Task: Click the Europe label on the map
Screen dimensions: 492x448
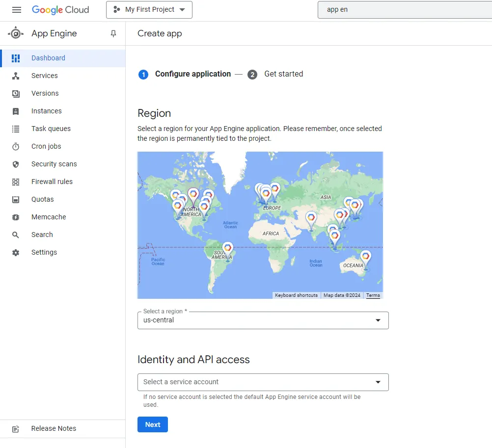Action: [x=272, y=208]
